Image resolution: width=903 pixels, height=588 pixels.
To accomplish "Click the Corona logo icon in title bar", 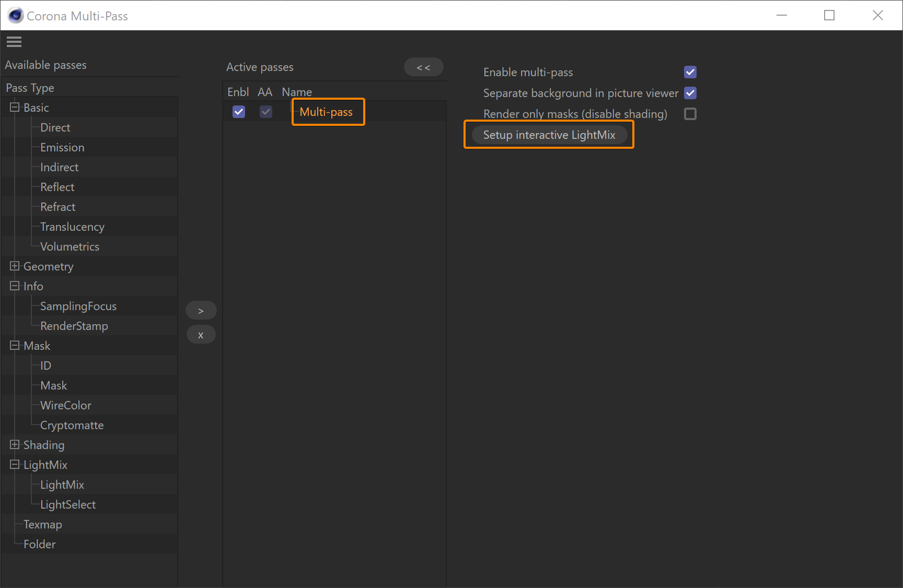I will pos(16,16).
